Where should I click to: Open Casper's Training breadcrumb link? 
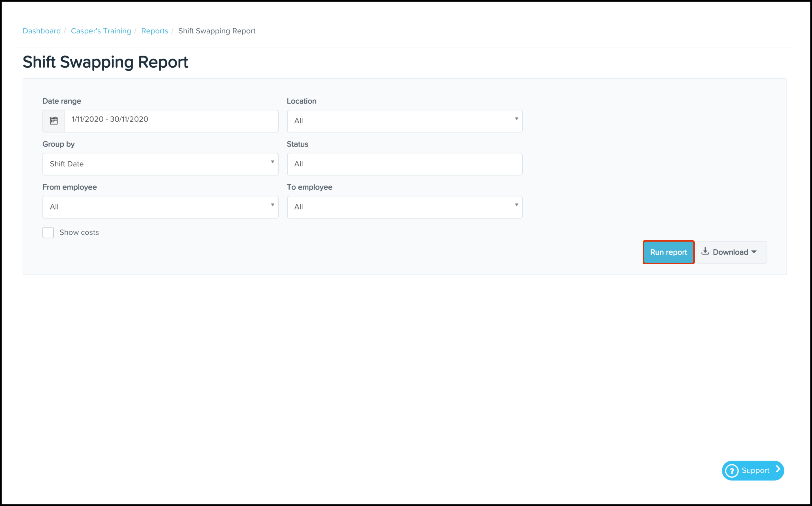click(101, 31)
